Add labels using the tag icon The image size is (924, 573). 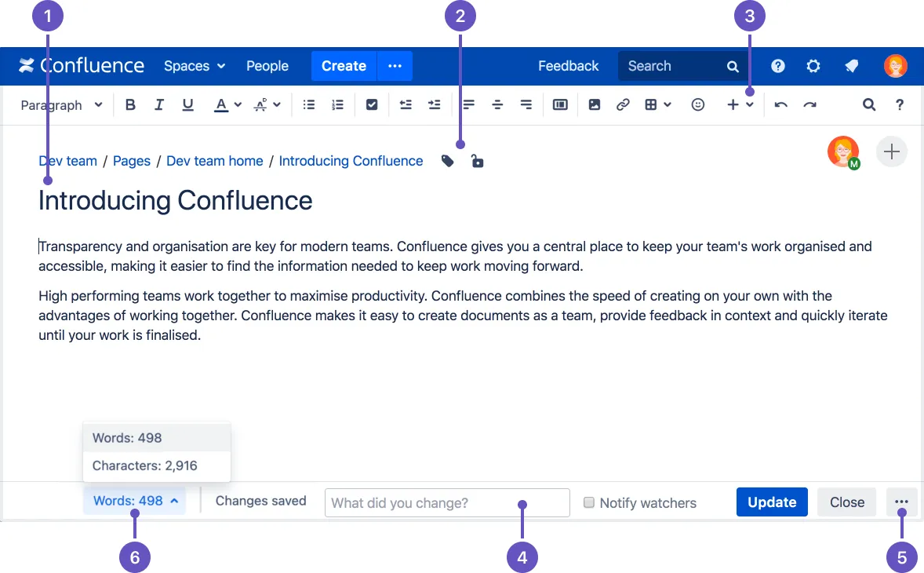coord(447,160)
